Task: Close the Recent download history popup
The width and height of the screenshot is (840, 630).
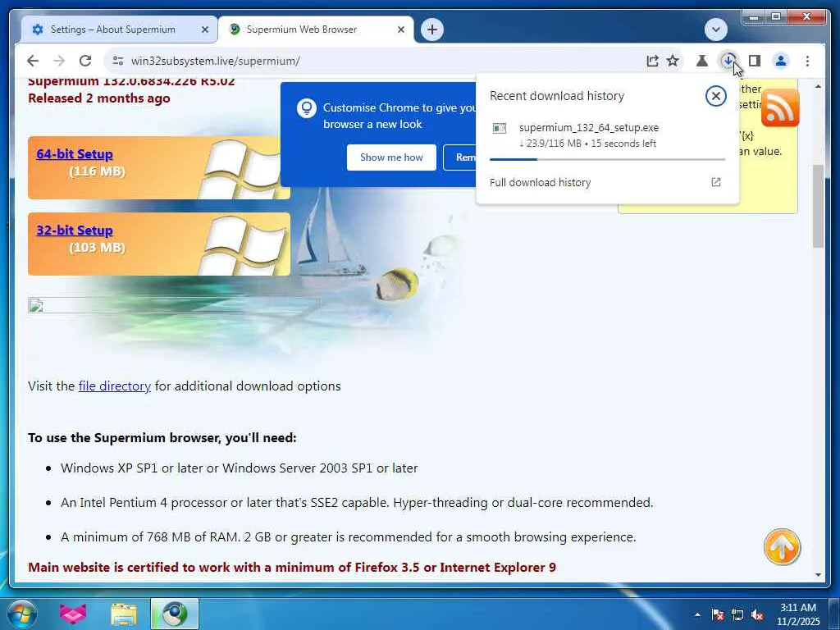Action: [715, 96]
